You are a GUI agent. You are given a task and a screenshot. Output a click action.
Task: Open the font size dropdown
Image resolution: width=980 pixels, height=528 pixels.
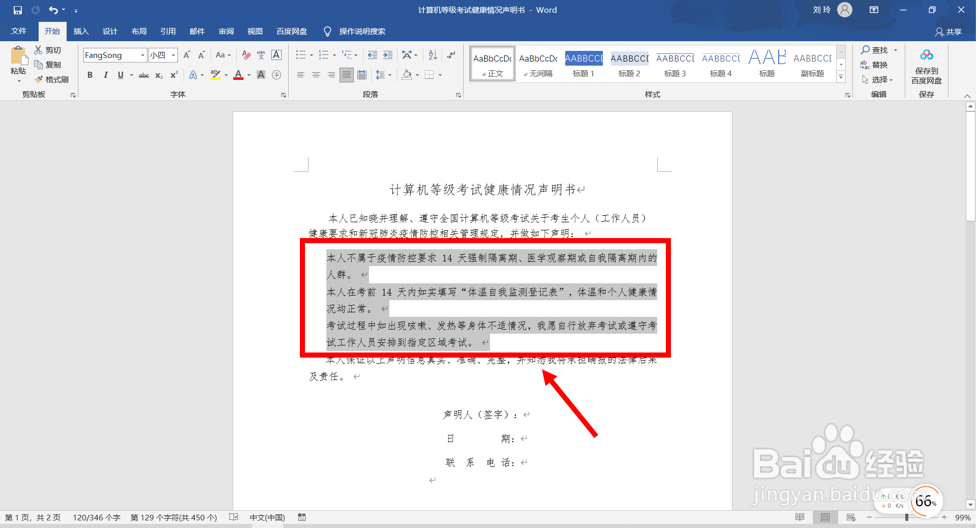pos(173,55)
